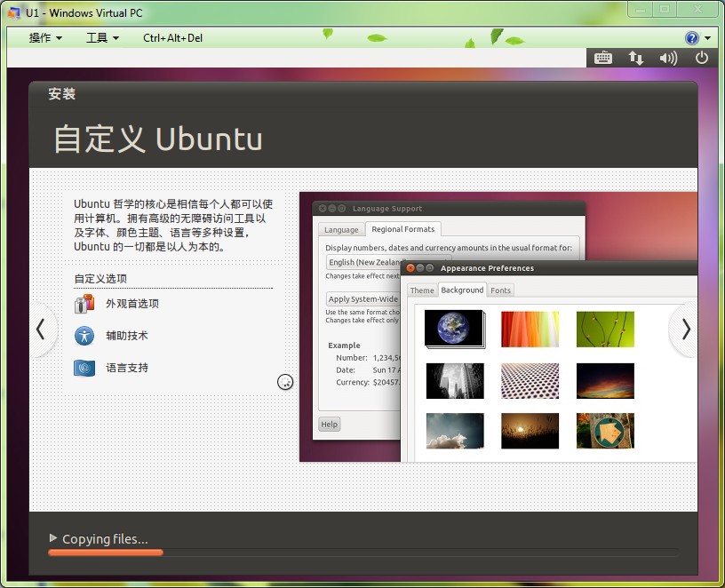Image resolution: width=725 pixels, height=588 pixels.
Task: Open the Fonts tab
Action: [500, 290]
